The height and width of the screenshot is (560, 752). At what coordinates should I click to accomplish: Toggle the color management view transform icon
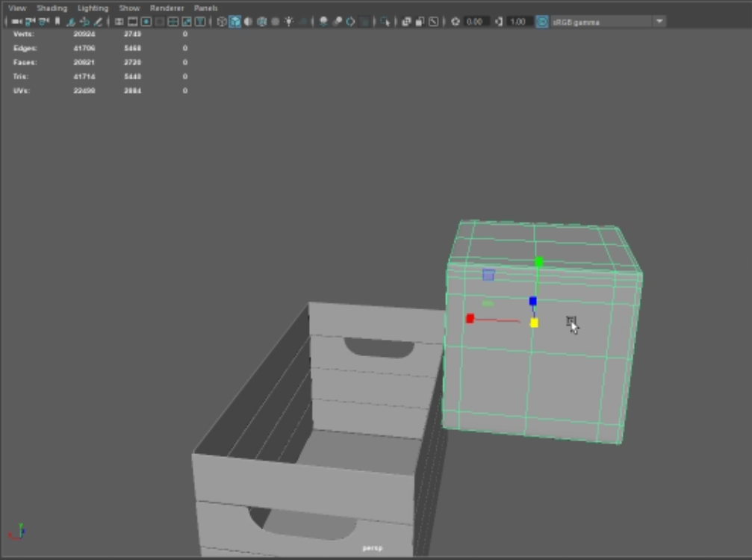coord(542,22)
